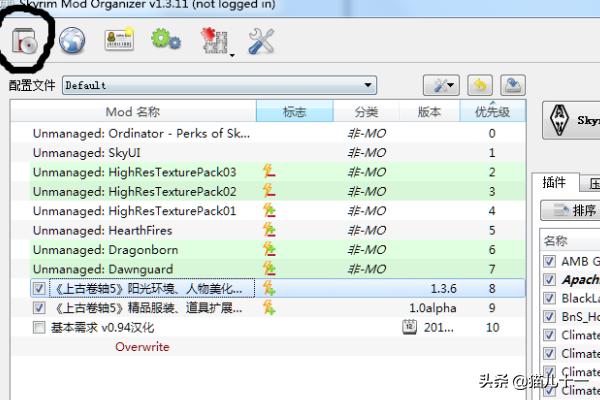
Task: Click the Mod 名称 column header
Action: tap(132, 112)
